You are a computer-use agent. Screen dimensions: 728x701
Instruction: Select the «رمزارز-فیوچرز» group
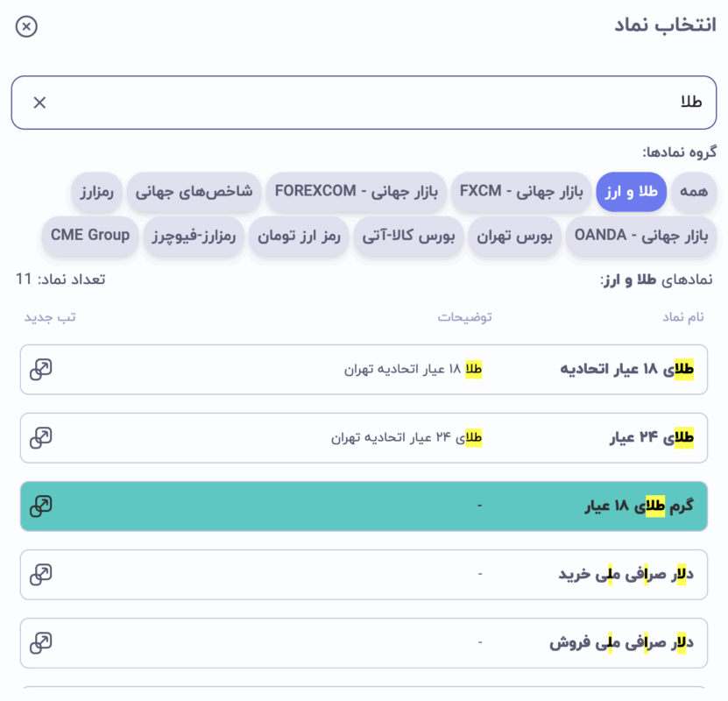click(x=194, y=237)
